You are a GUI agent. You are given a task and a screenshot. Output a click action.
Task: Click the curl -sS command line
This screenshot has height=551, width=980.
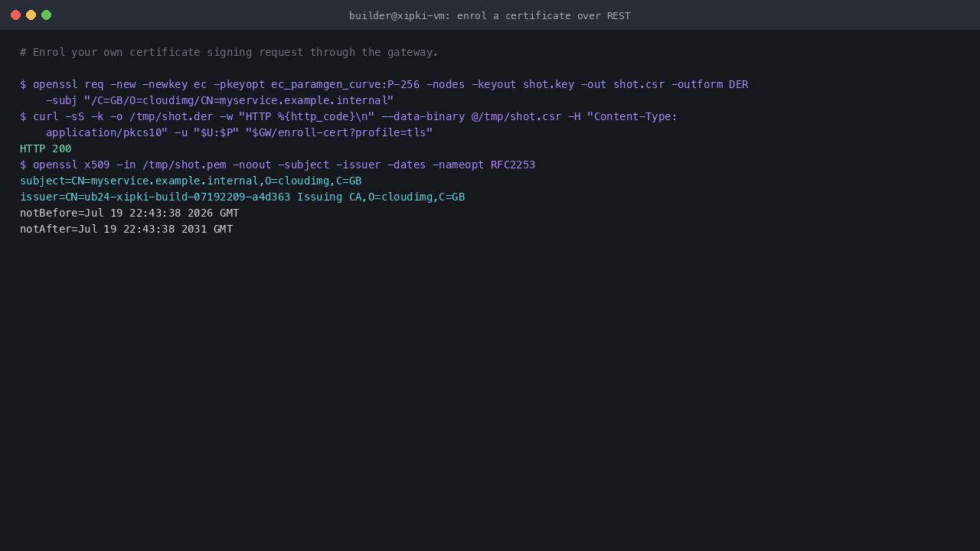(348, 116)
